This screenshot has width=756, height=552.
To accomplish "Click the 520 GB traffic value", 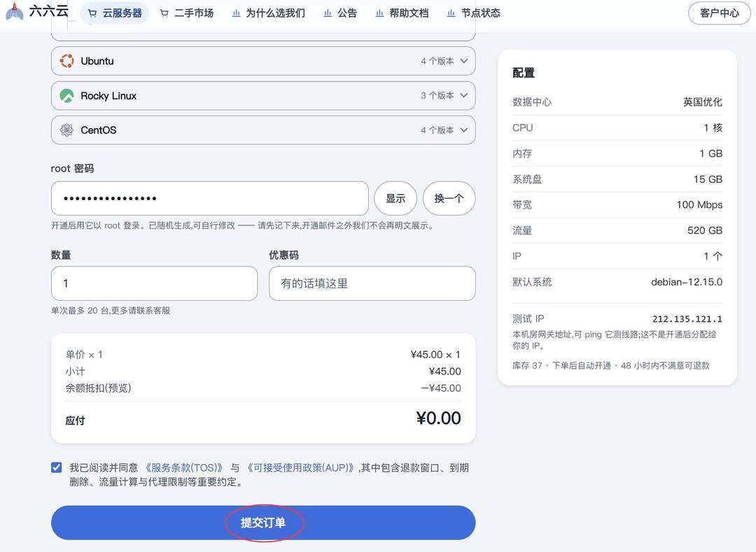I will (x=705, y=231).
